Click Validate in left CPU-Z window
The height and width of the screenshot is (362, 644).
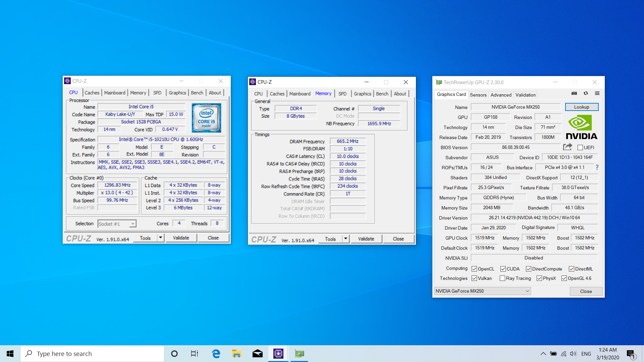(181, 238)
